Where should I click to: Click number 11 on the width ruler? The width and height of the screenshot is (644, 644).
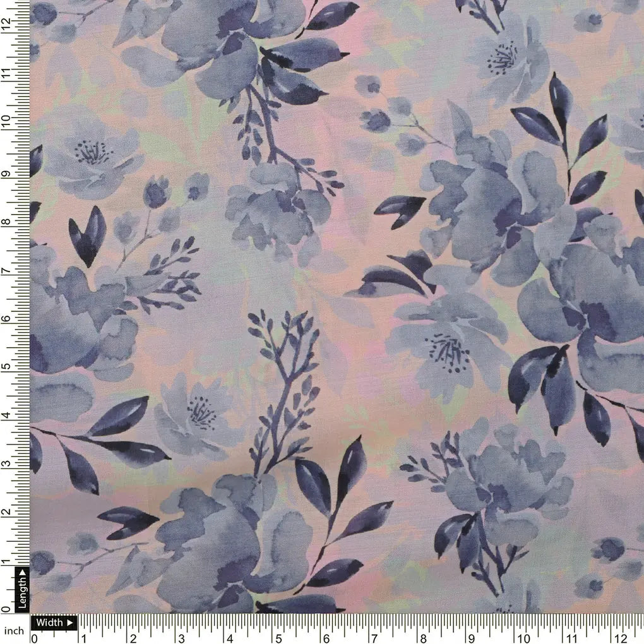[571, 637]
